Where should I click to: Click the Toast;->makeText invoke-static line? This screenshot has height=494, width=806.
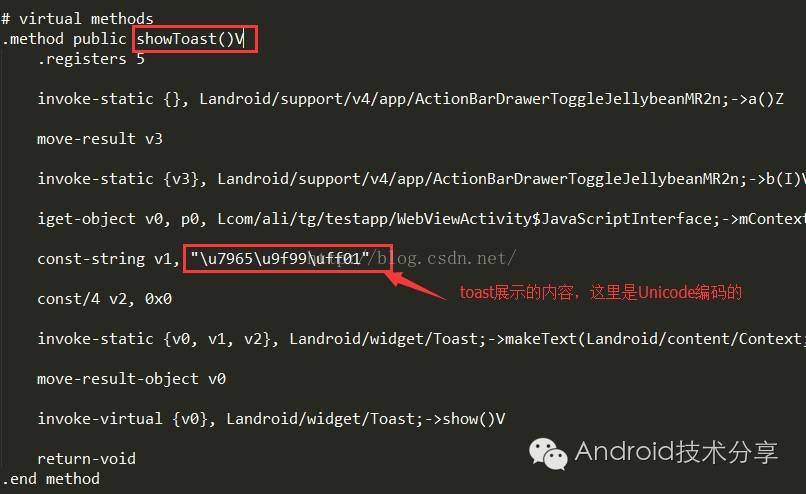(x=422, y=339)
